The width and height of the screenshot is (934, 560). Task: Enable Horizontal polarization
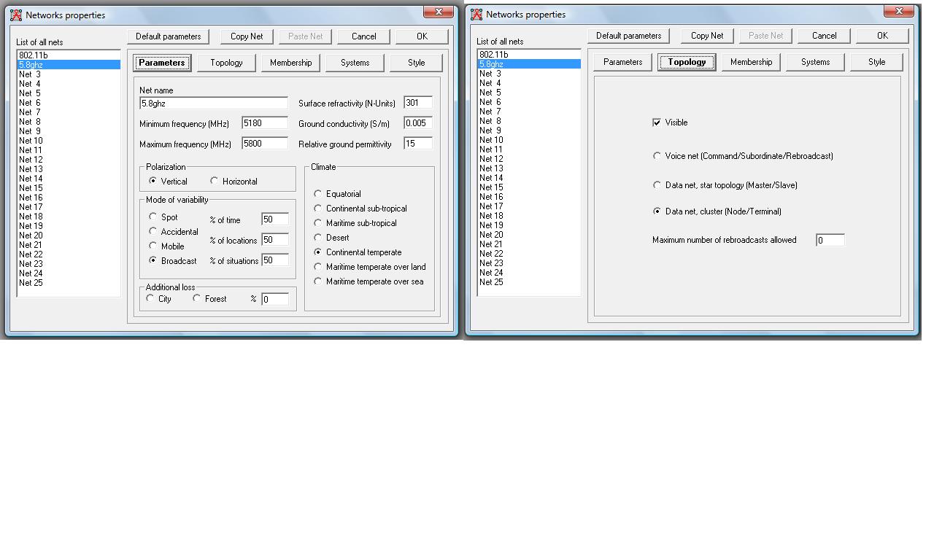(x=215, y=181)
